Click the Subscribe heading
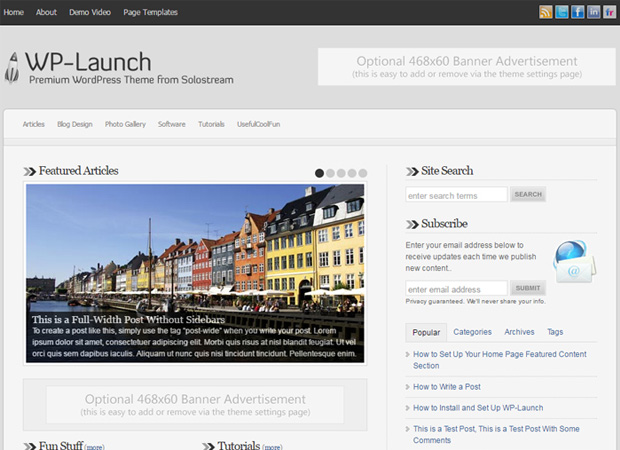 [x=444, y=224]
